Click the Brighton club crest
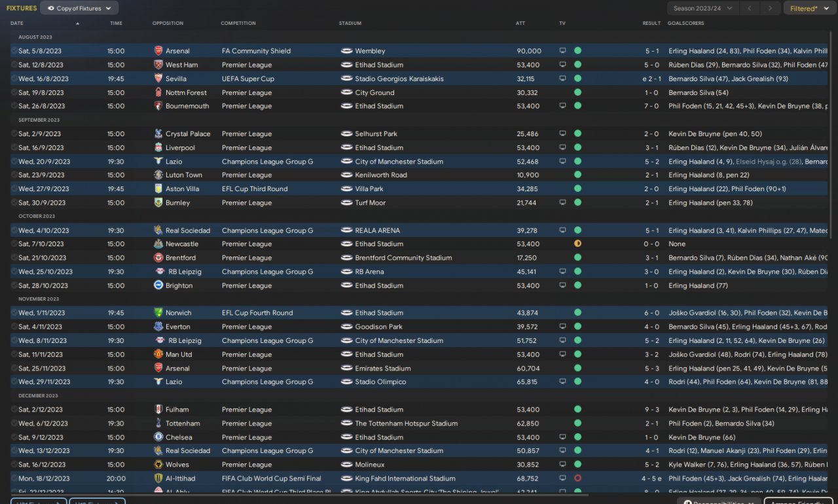 pyautogui.click(x=158, y=285)
